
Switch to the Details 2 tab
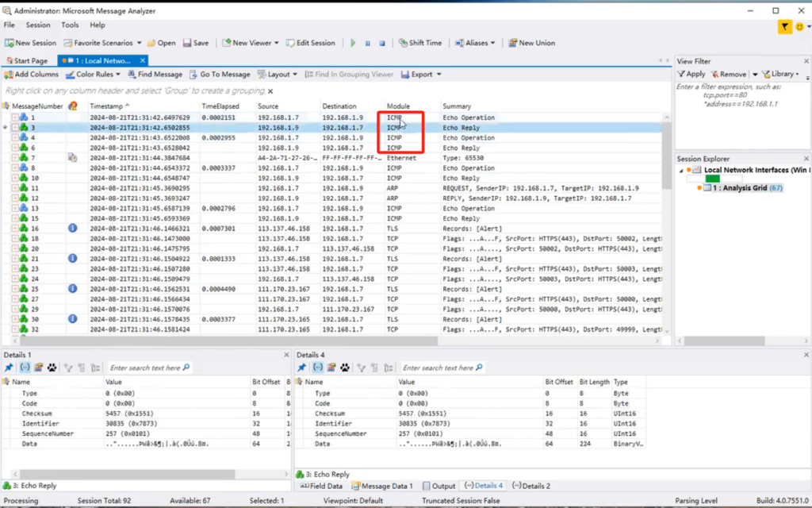pos(531,487)
